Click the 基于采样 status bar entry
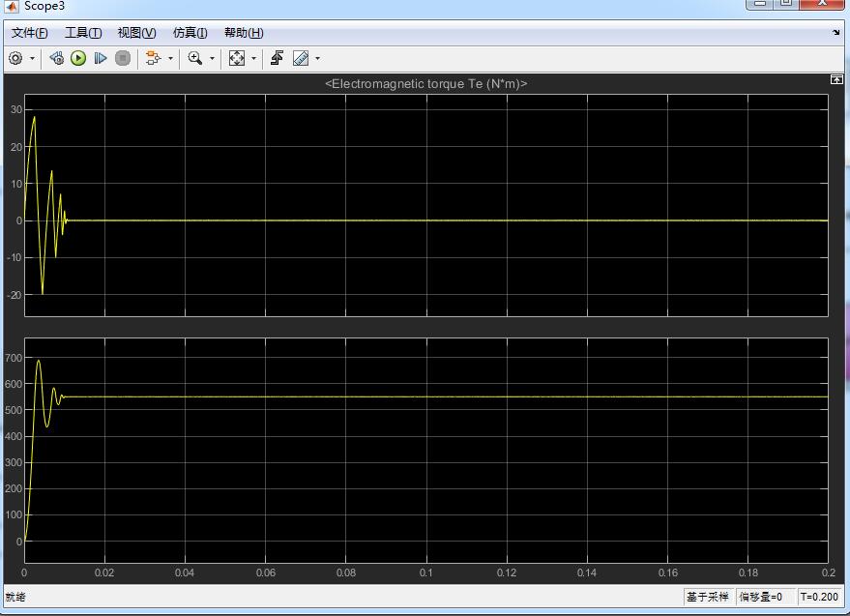 [708, 597]
